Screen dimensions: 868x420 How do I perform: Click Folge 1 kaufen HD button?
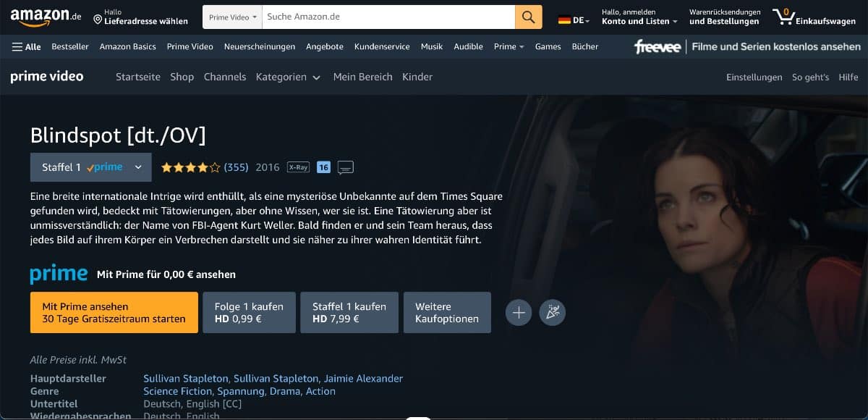tap(250, 313)
